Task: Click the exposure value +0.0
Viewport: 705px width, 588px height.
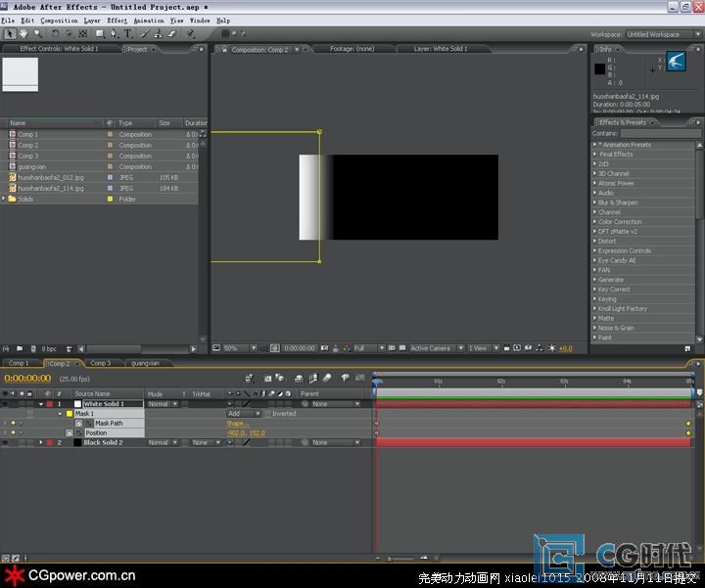Action: tap(565, 348)
